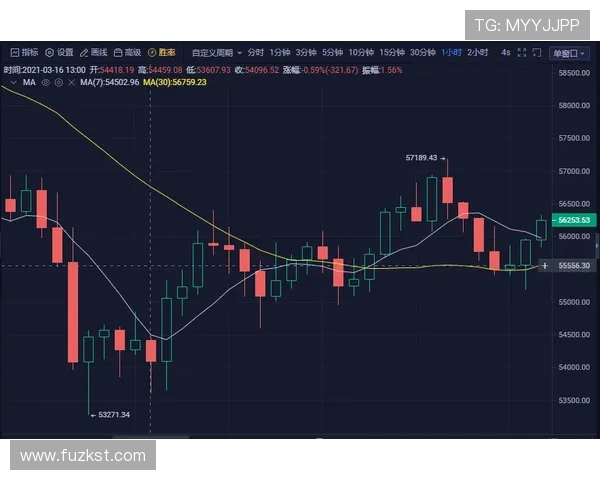Choose the 2小时 interval
The width and height of the screenshot is (600, 480).
(x=478, y=52)
